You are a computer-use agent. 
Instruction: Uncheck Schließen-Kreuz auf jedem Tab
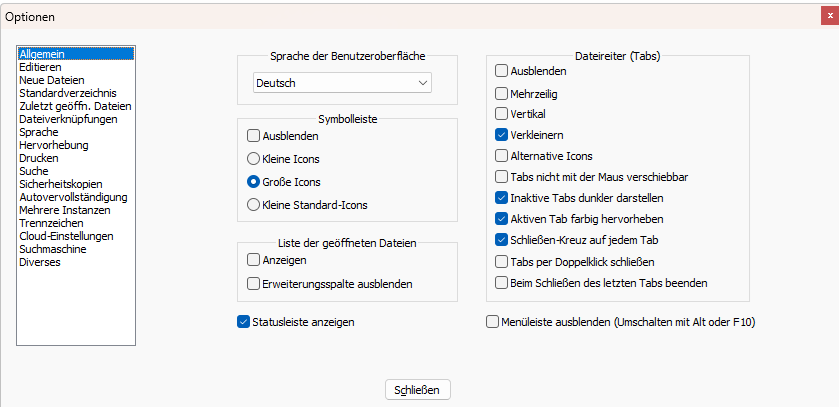[501, 240]
